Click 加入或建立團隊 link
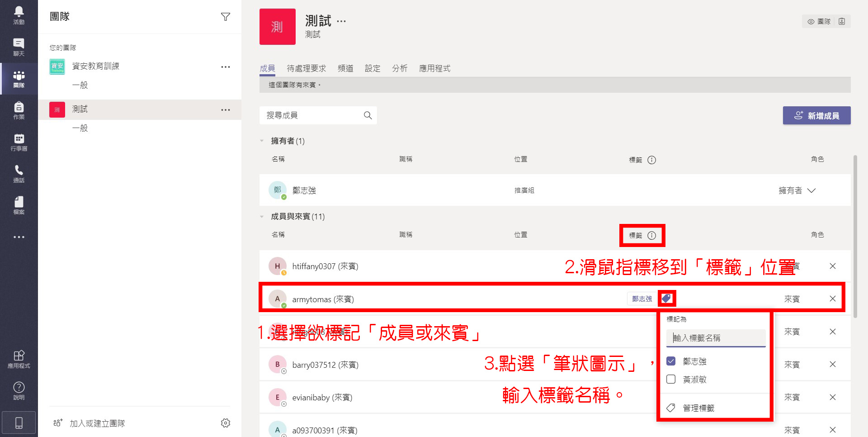Image resolution: width=868 pixels, height=437 pixels. point(97,423)
